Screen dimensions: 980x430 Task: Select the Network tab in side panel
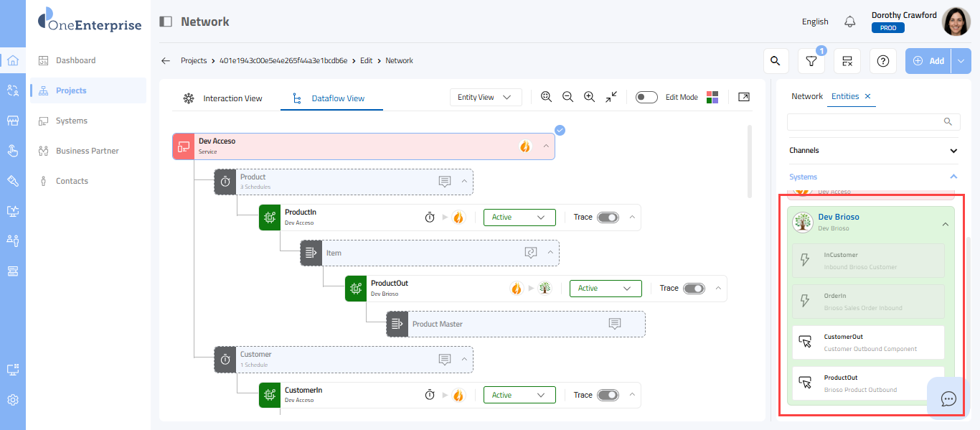(807, 96)
